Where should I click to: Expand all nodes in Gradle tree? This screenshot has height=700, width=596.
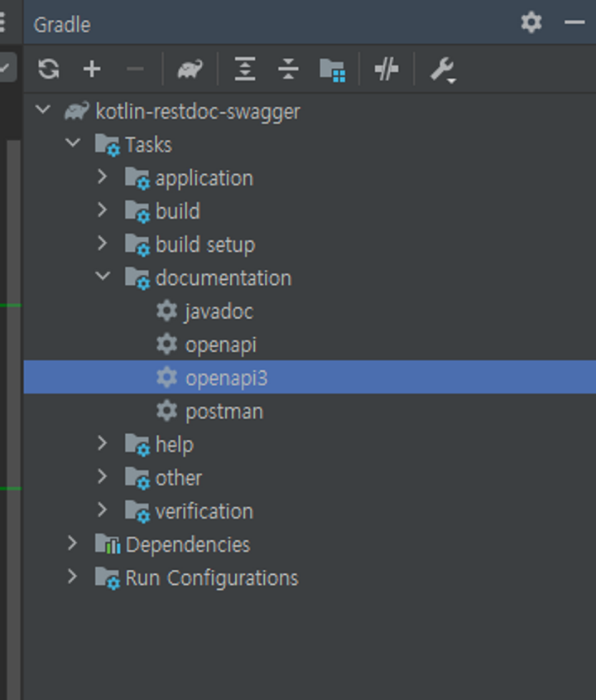[245, 70]
